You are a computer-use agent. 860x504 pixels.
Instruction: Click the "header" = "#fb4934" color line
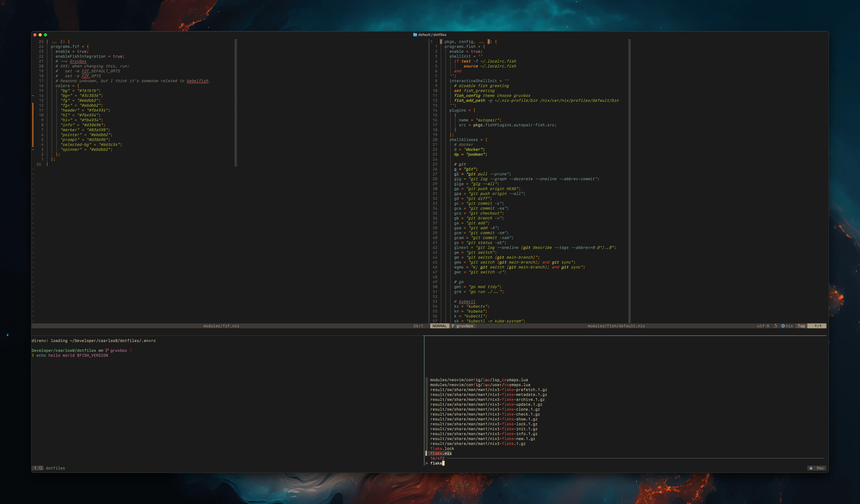point(85,110)
